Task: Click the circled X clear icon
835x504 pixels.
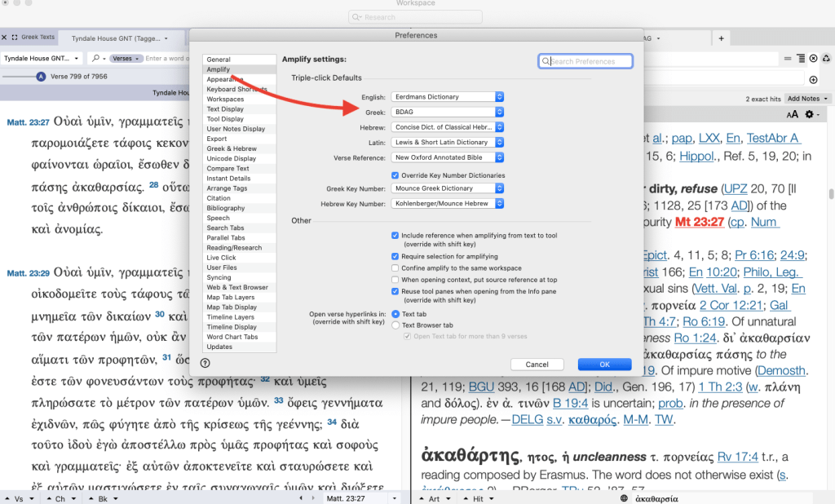Action: pyautogui.click(x=813, y=59)
